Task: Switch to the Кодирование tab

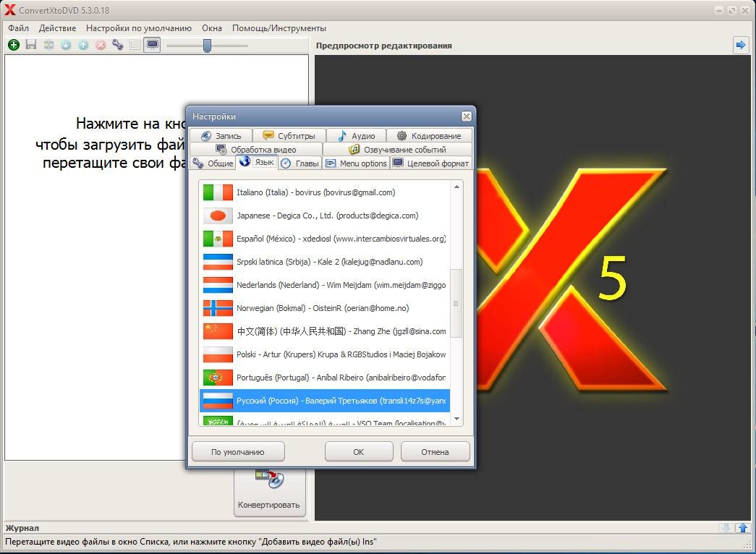Action: 429,135
